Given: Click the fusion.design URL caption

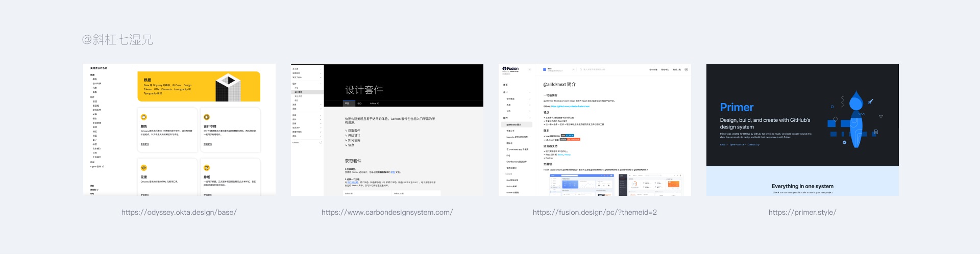Looking at the screenshot, I should coord(595,212).
